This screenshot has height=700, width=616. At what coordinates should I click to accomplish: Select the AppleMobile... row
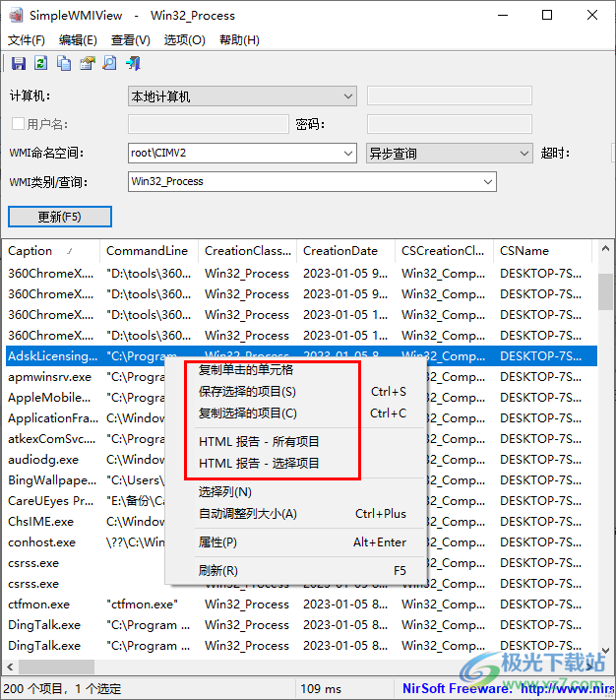49,398
